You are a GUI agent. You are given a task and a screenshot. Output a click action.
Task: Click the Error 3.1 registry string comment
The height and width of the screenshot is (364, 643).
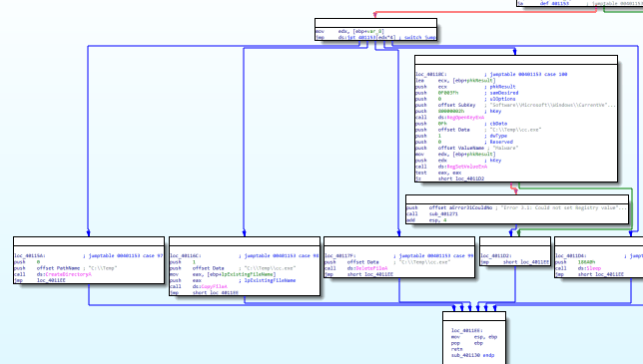click(x=564, y=207)
